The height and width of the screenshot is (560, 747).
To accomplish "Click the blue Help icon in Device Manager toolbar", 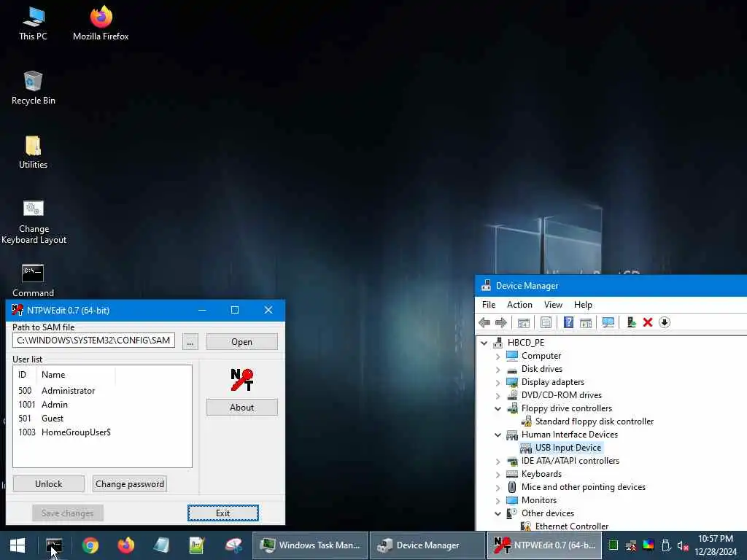I will tap(568, 322).
